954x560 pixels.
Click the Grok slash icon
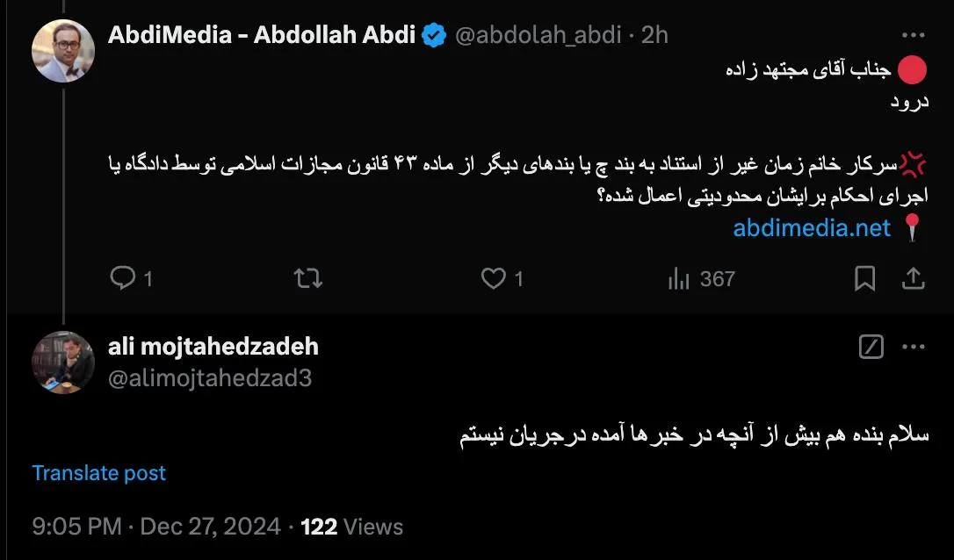click(871, 348)
